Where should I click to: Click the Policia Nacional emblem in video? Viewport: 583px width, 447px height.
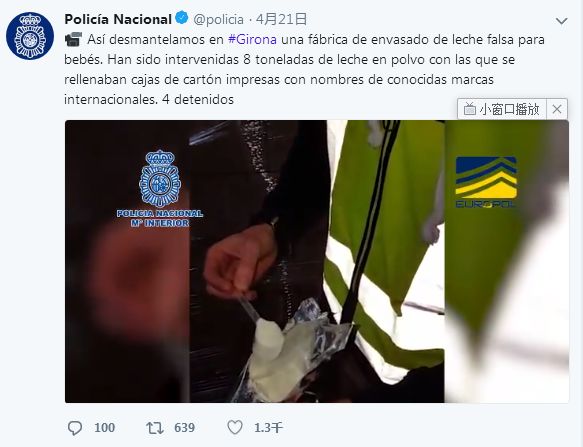(160, 189)
